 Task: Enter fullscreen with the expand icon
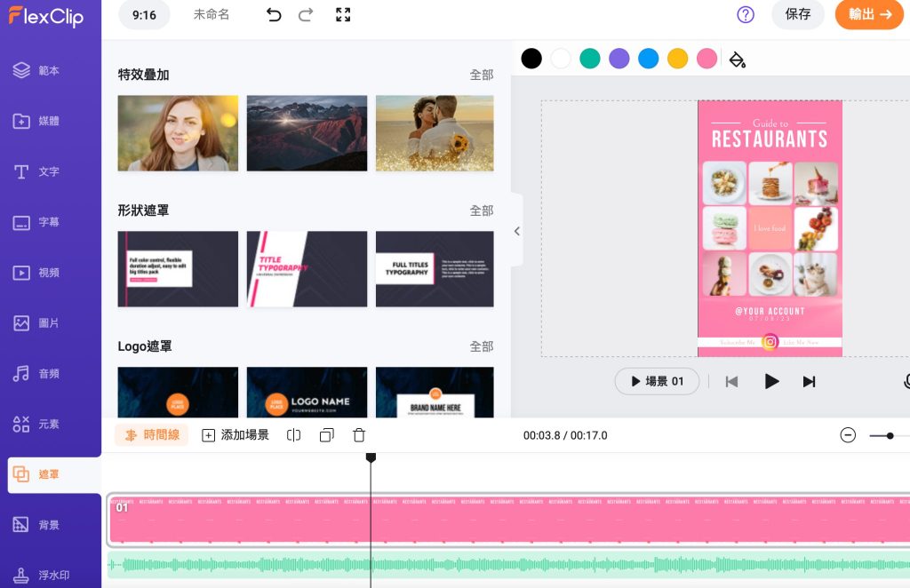point(343,15)
